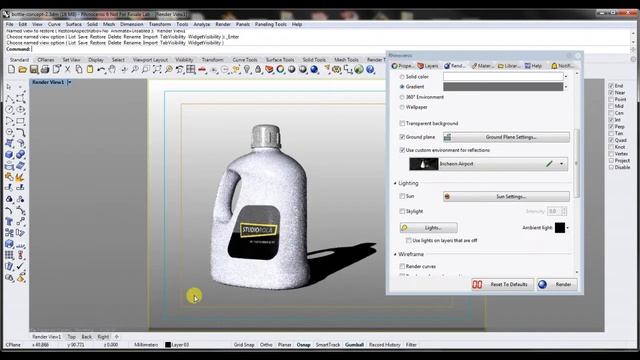Adjust the Skylight Intensity stepper arrows
Screen dimensions: 640x360
click(564, 211)
